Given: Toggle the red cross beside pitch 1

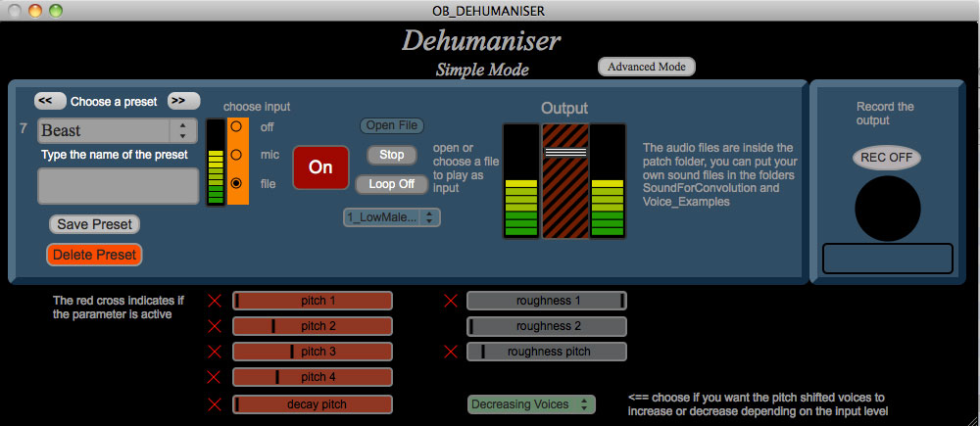Looking at the screenshot, I should click(x=215, y=301).
